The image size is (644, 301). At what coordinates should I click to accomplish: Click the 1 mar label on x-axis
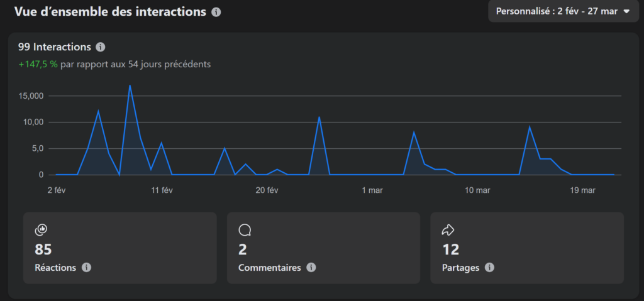tap(372, 190)
